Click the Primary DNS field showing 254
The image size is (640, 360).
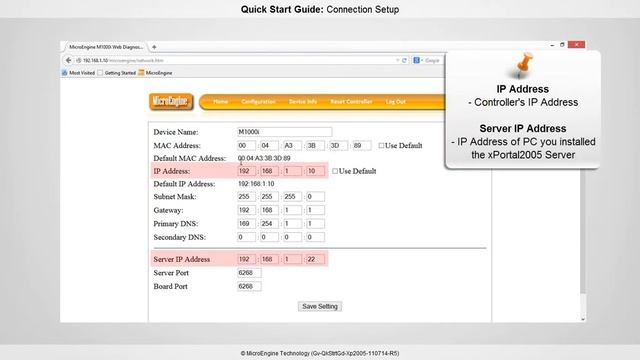(x=269, y=224)
